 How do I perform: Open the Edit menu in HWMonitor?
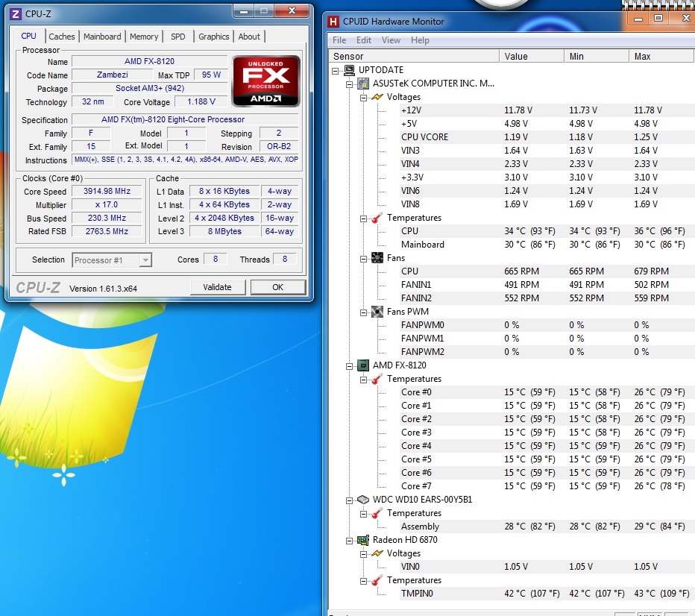[x=363, y=40]
